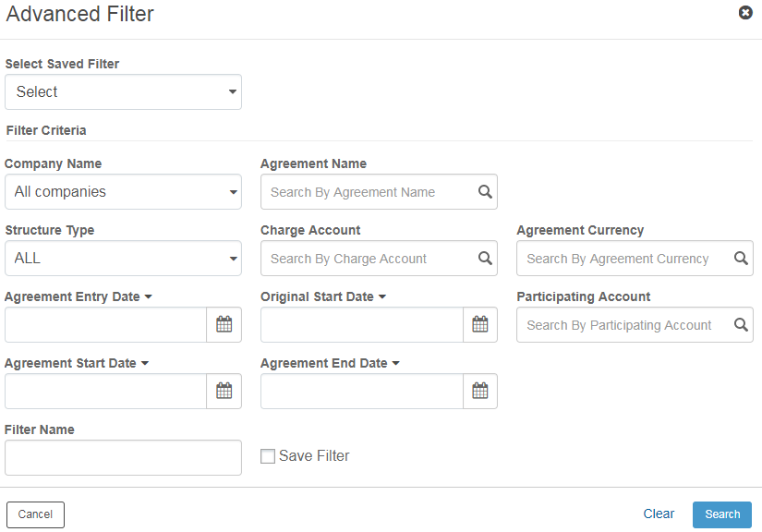This screenshot has height=532, width=762.
Task: Open the calendar picker for Agreement Entry Date
Action: point(224,324)
